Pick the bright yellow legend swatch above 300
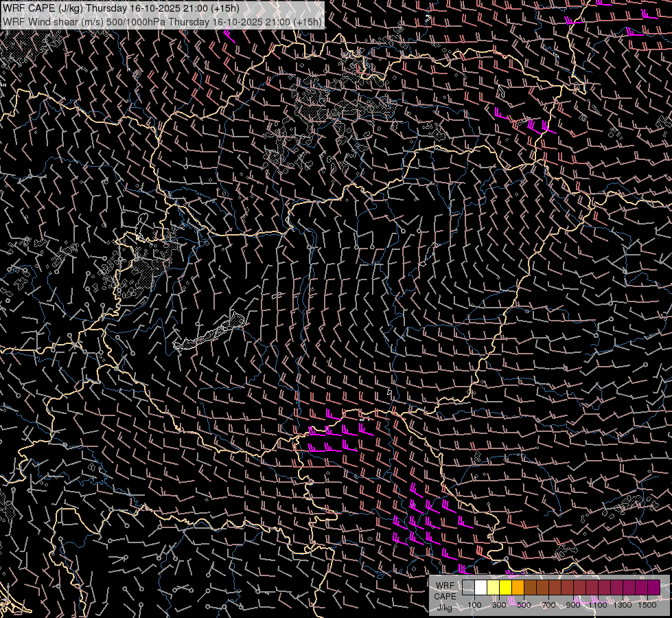 tap(505, 588)
